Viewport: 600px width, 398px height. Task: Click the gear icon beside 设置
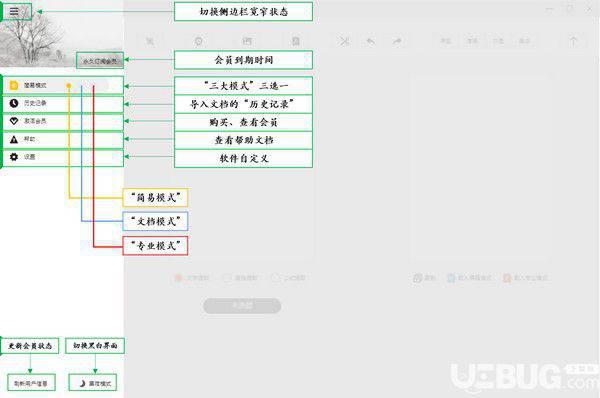coord(14,157)
